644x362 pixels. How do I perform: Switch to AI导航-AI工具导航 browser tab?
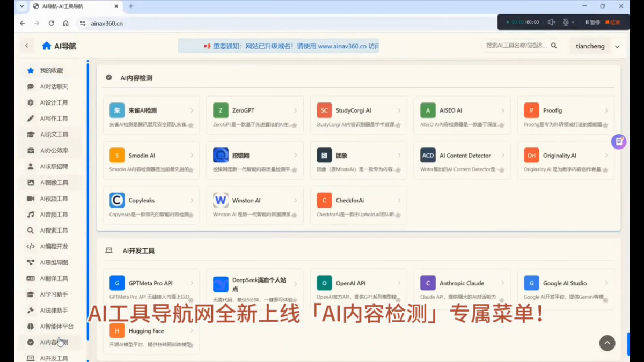coord(75,6)
